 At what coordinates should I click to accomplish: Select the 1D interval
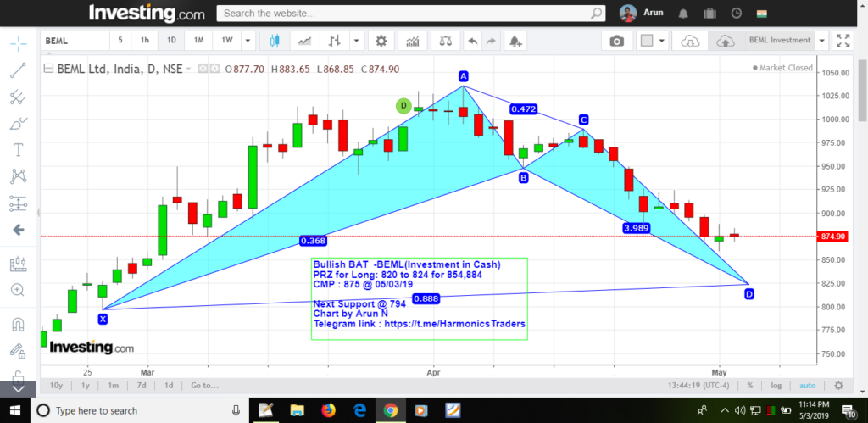(x=171, y=41)
